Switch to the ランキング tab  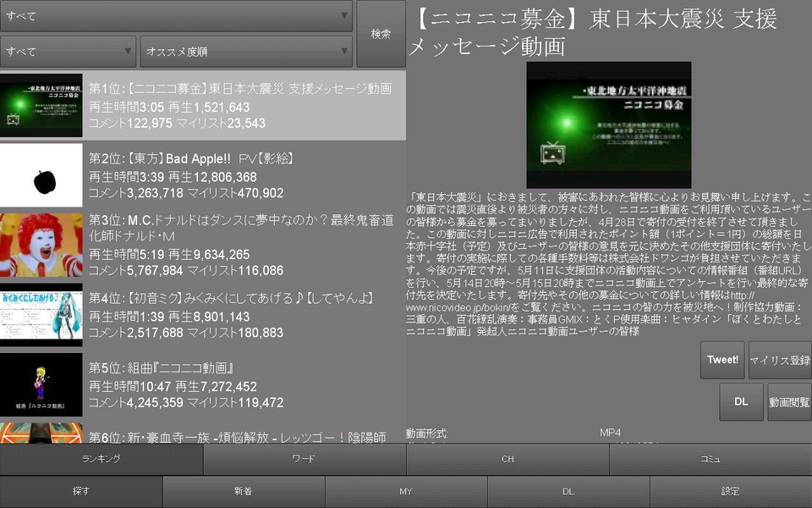[101, 459]
